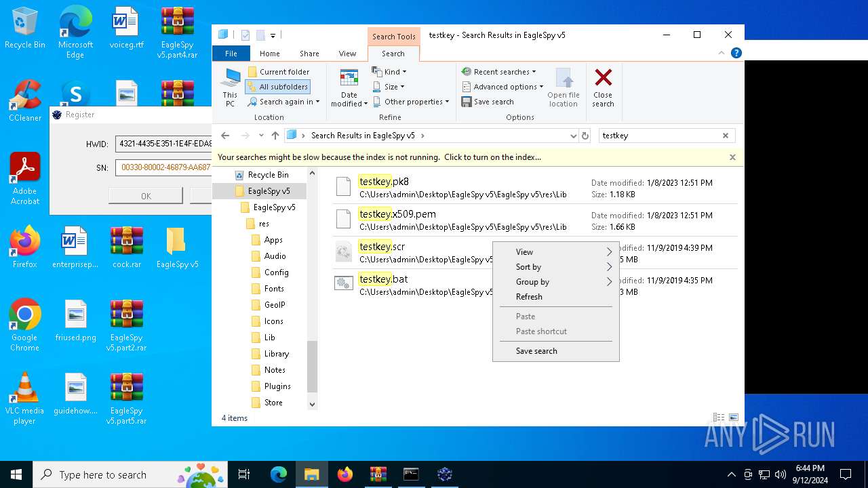The height and width of the screenshot is (488, 868).
Task: Open Microsoft Edge from the taskbar
Action: [x=279, y=474]
